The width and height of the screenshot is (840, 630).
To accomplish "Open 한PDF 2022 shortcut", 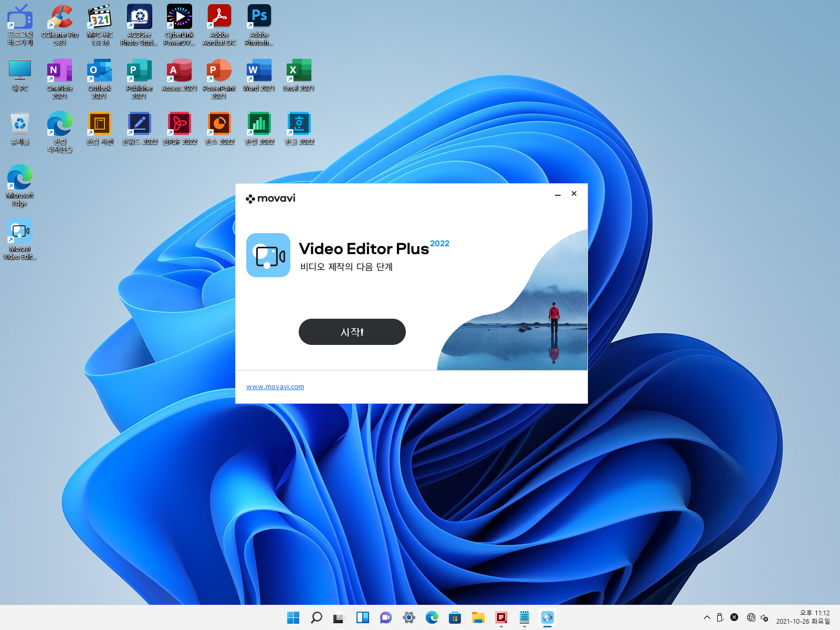I will (x=179, y=129).
